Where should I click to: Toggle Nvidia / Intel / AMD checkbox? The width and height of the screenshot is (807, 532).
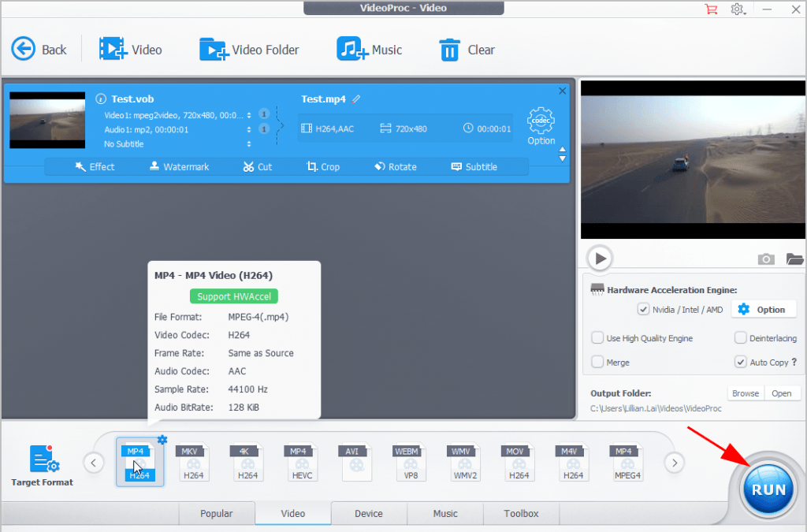[x=643, y=309]
